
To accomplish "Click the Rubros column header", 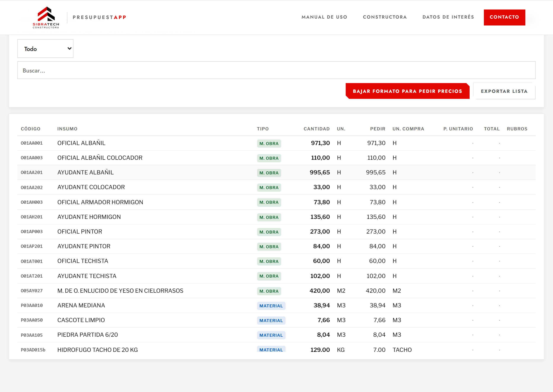I will 517,129.
